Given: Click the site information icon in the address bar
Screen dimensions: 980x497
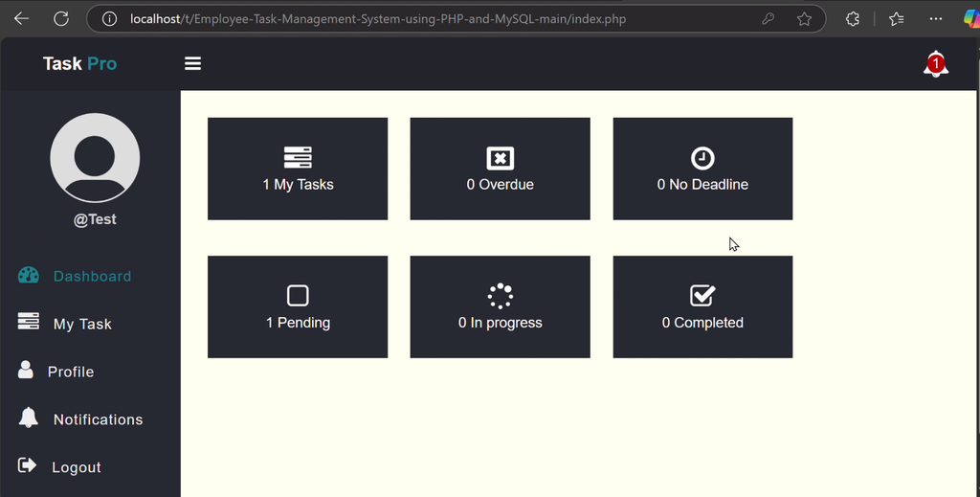Looking at the screenshot, I should click(109, 19).
